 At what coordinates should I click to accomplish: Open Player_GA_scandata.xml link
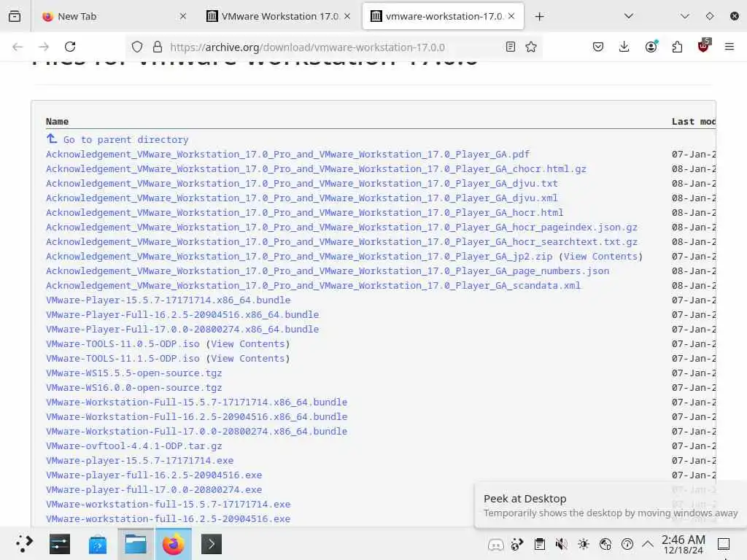[x=314, y=285]
